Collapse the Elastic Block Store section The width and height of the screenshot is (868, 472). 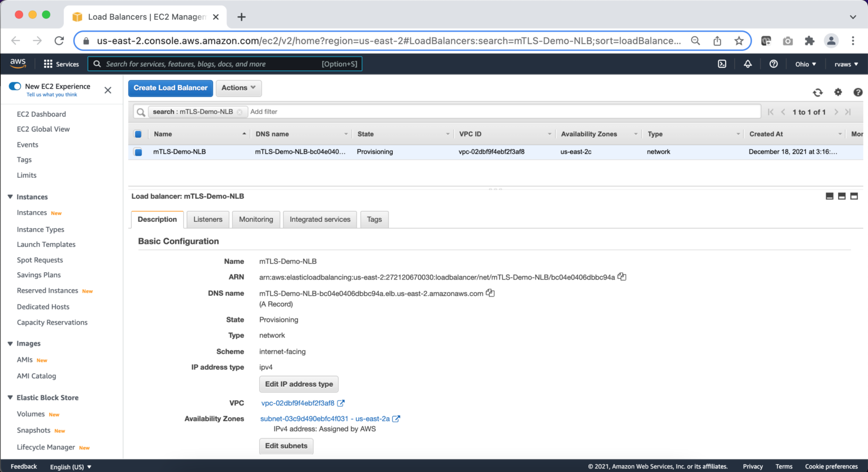[x=10, y=397]
